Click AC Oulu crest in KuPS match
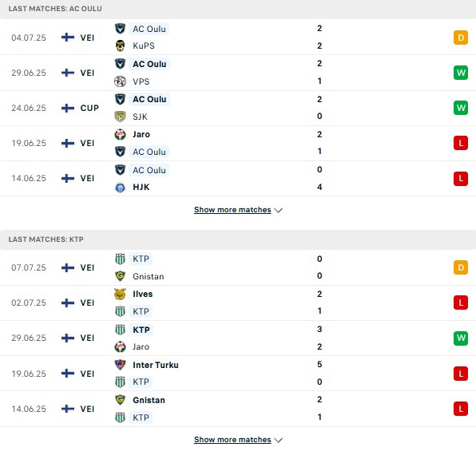 120,29
